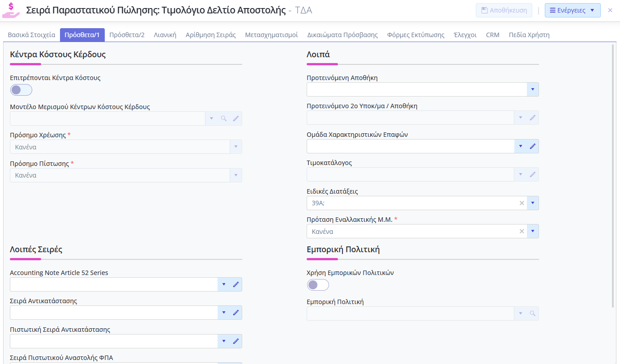The width and height of the screenshot is (620, 364).
Task: Enable the Επιτρέπονται Κέντρα Κόστους toggle
Action: [x=21, y=90]
